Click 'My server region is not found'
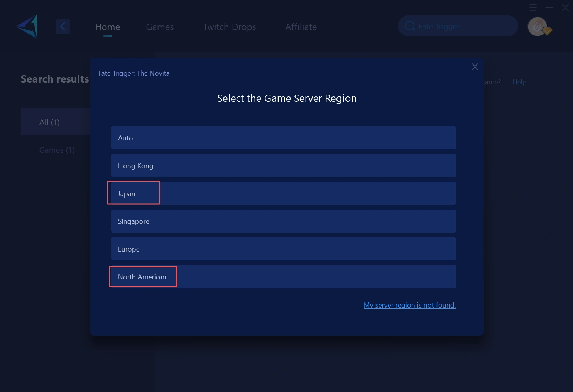The width and height of the screenshot is (573, 392). coord(410,305)
